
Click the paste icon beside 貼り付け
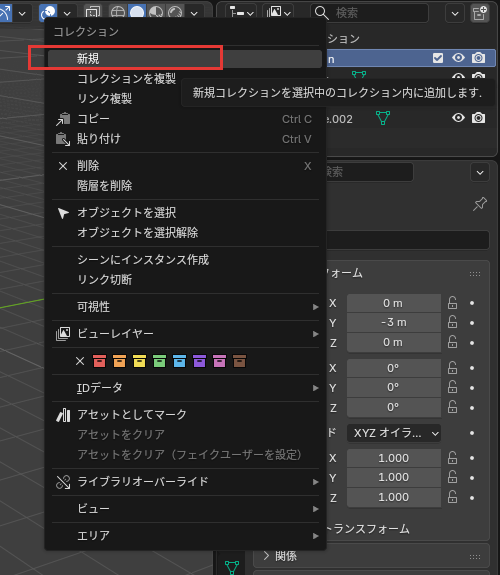63,139
